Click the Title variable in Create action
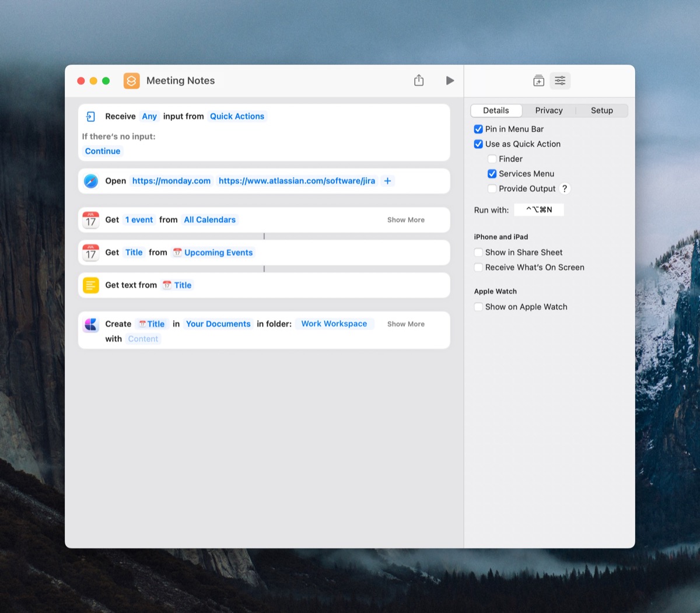Screen dimensions: 700x613 coord(152,324)
